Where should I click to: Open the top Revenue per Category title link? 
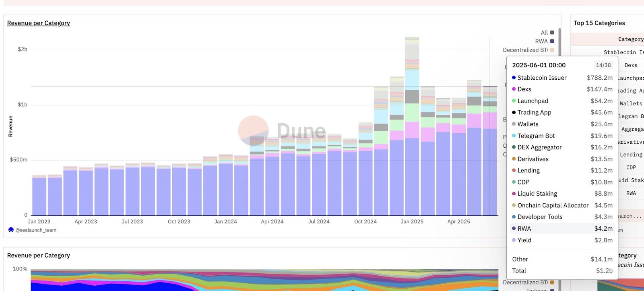[39, 23]
